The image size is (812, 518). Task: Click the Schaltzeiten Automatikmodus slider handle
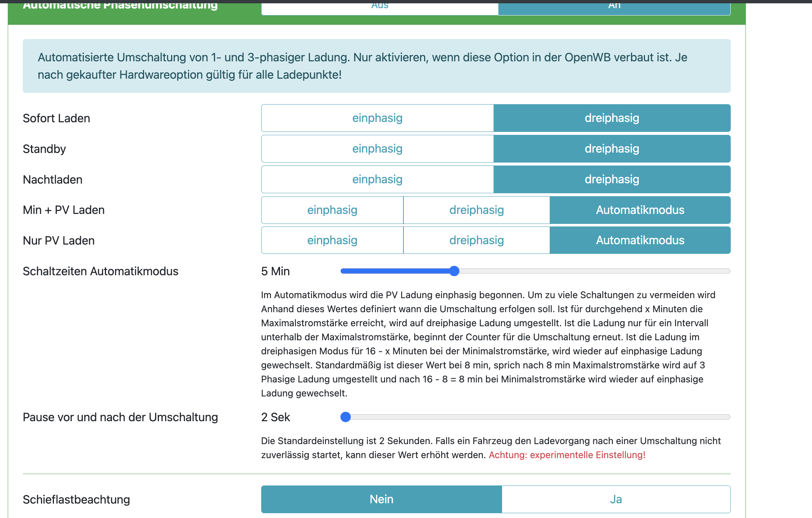454,271
